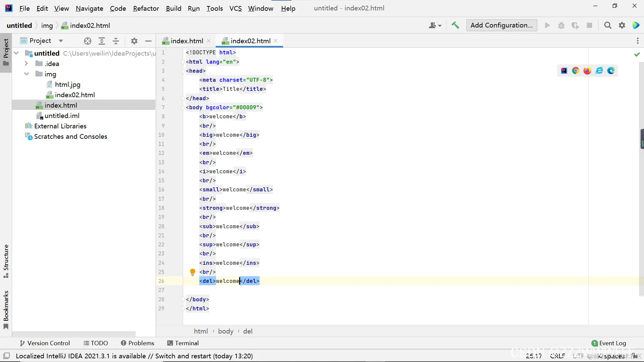
Task: Click the yellow intention bulb icon
Action: pos(193,272)
